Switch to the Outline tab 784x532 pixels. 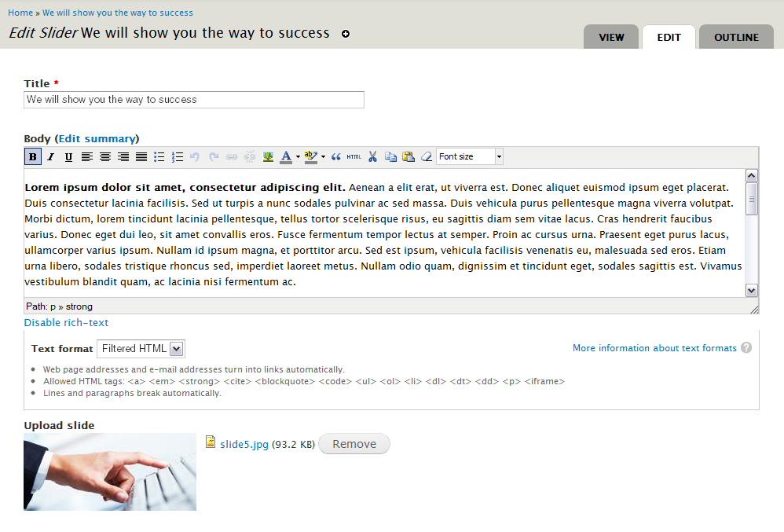pyautogui.click(x=736, y=37)
